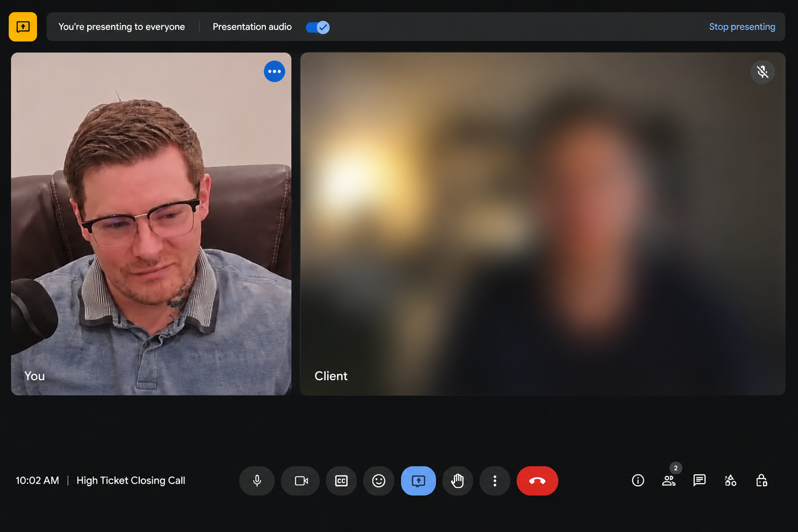Select the Client video tile
798x532 pixels.
coord(542,224)
